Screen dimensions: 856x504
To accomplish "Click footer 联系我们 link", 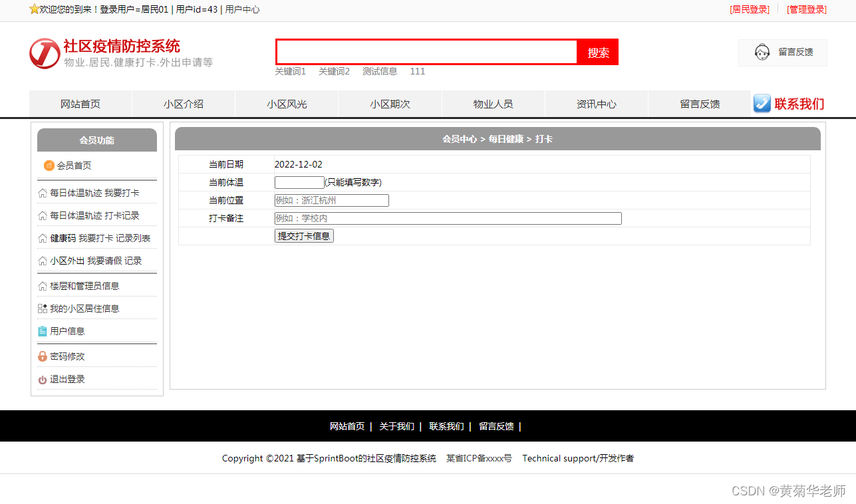I will click(446, 426).
